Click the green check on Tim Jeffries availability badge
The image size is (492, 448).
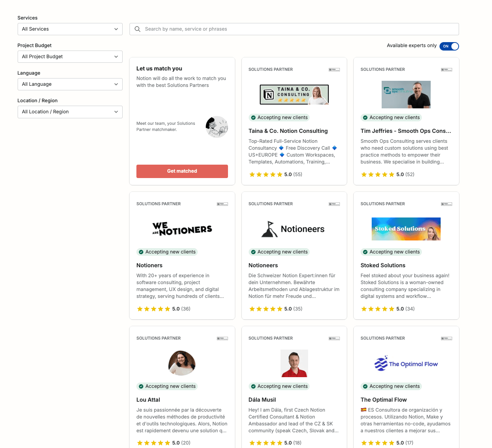[x=366, y=118]
